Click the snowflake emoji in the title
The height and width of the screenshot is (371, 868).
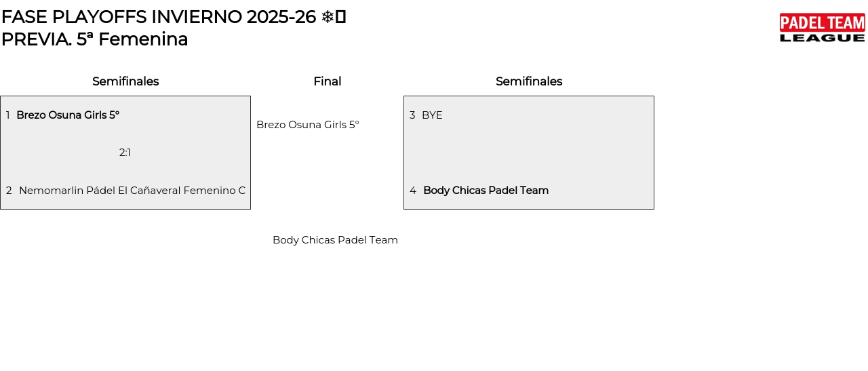click(x=328, y=17)
